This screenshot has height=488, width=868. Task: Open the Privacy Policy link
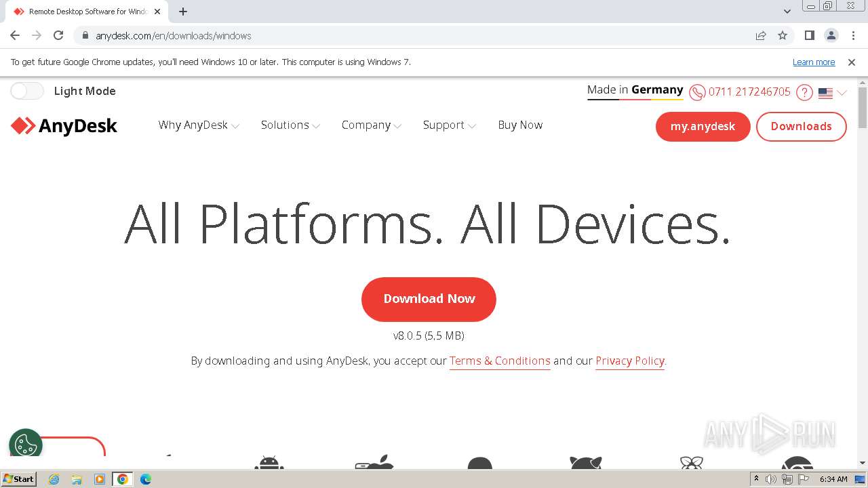pos(630,361)
